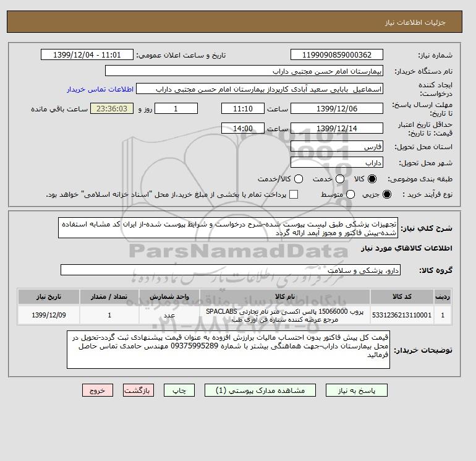Image resolution: width=476 pixels, height=461 pixels.
Task: Toggle the اسناد خزانه اسلامی payment checkbox
Action: click(294, 194)
